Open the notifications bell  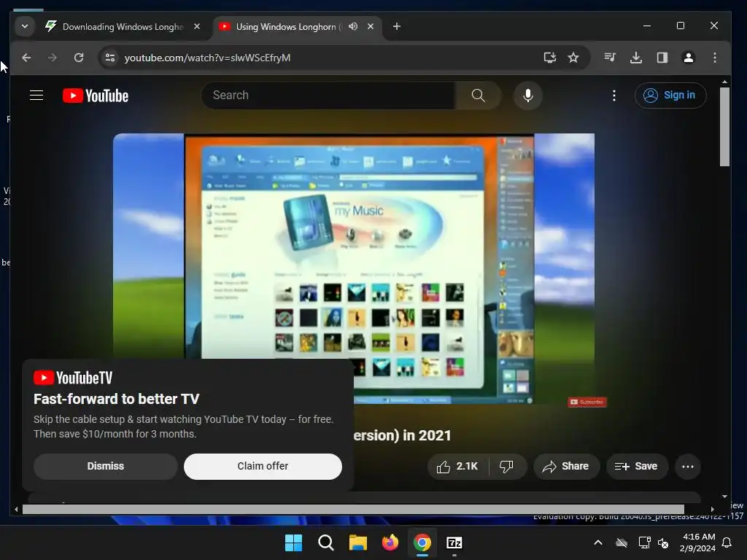click(x=727, y=542)
